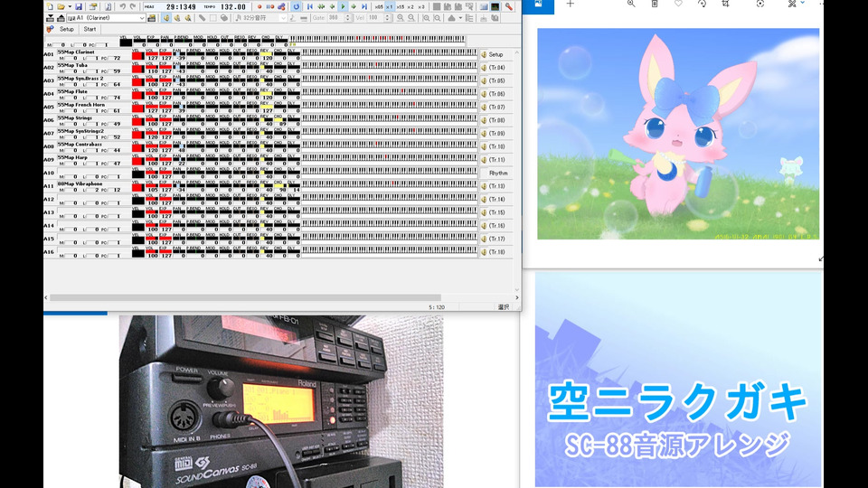The width and height of the screenshot is (868, 488).
Task: Select the A04 55Map Flute channel name
Action: point(72,91)
